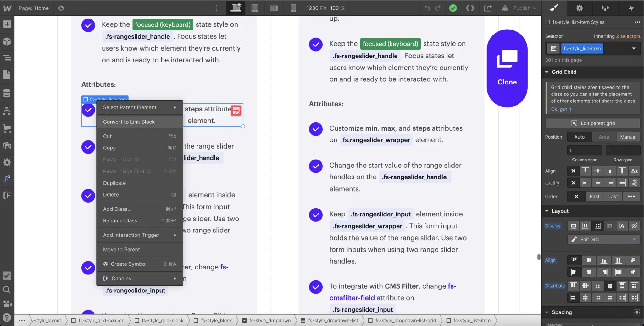Open the Candies submenu

pyautogui.click(x=140, y=279)
